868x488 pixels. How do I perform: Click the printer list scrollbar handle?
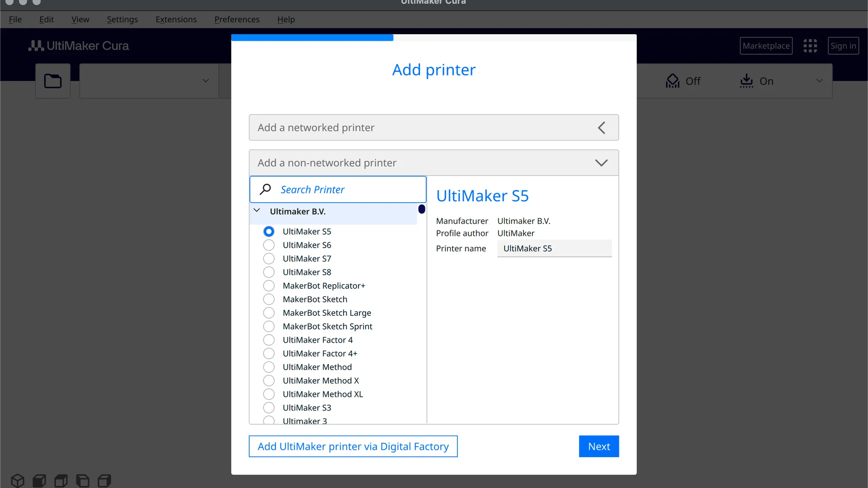pos(421,209)
